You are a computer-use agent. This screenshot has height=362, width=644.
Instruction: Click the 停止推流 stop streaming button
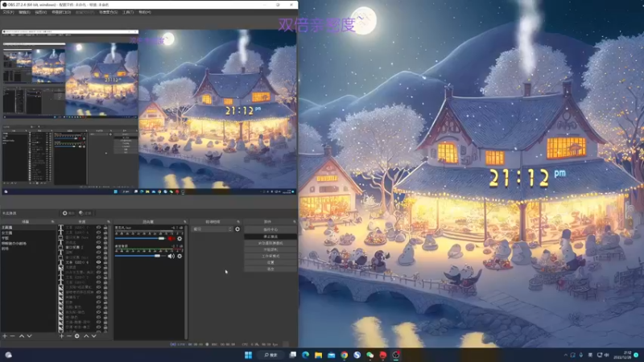270,237
